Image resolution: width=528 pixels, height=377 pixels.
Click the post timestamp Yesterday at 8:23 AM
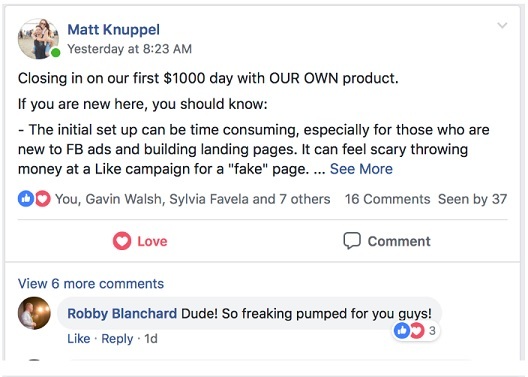[129, 49]
